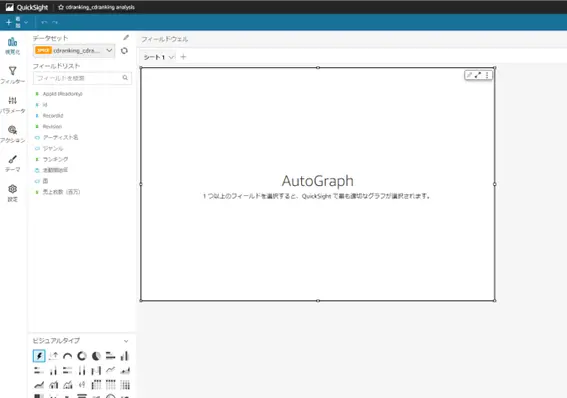Image resolution: width=567 pixels, height=398 pixels.
Task: Choose the stacked bar combo chart type
Action: 68,385
